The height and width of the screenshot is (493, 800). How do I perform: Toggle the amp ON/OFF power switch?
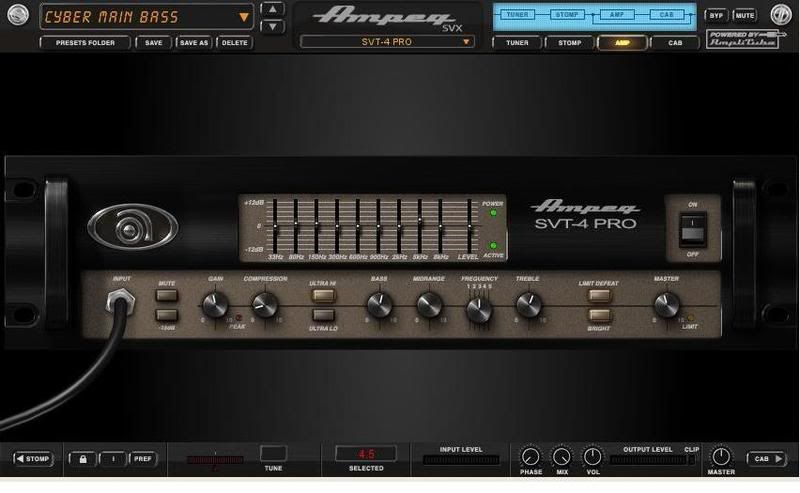(692, 229)
